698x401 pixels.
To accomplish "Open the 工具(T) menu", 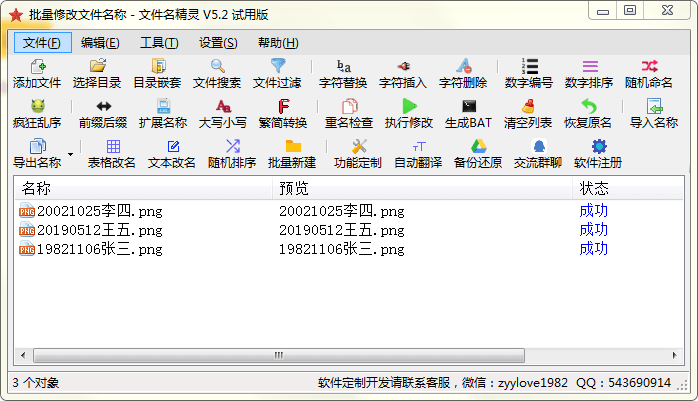I will coord(159,43).
